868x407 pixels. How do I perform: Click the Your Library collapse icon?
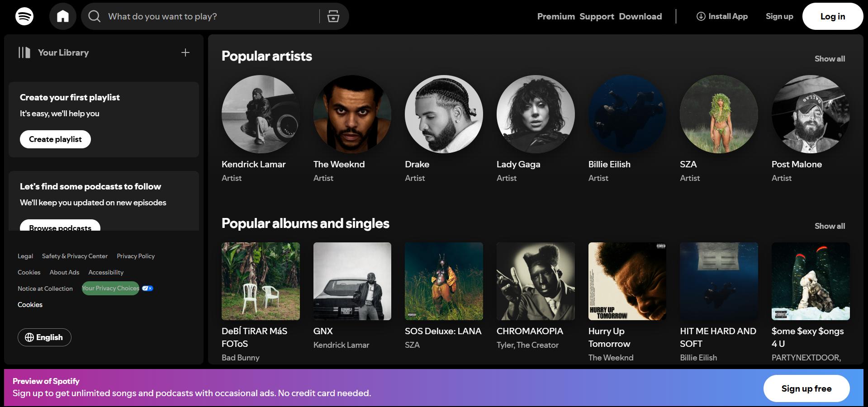[24, 53]
